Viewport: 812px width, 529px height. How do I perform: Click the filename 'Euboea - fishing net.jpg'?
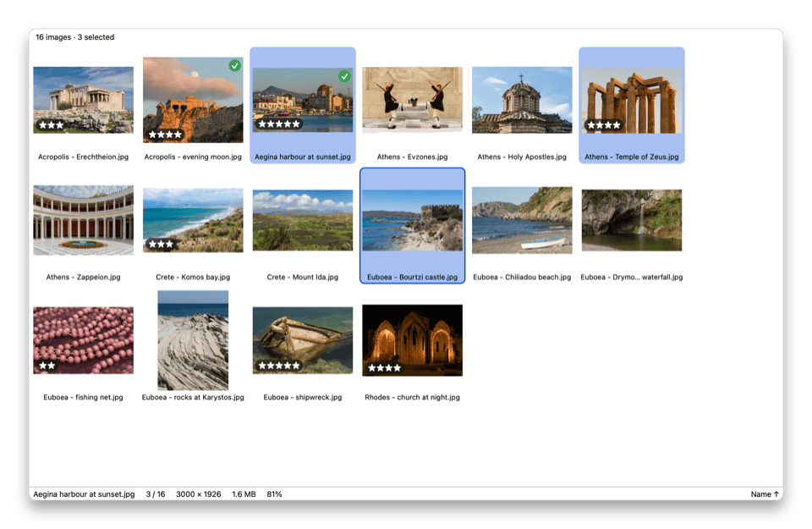tap(84, 398)
